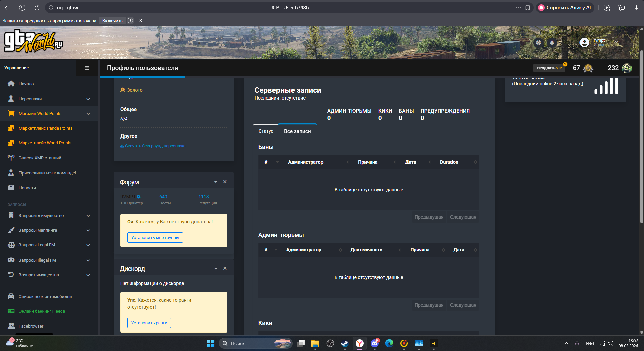This screenshot has height=351, width=644.
Task: Dismiss the malware protection notification bar
Action: pos(141,21)
